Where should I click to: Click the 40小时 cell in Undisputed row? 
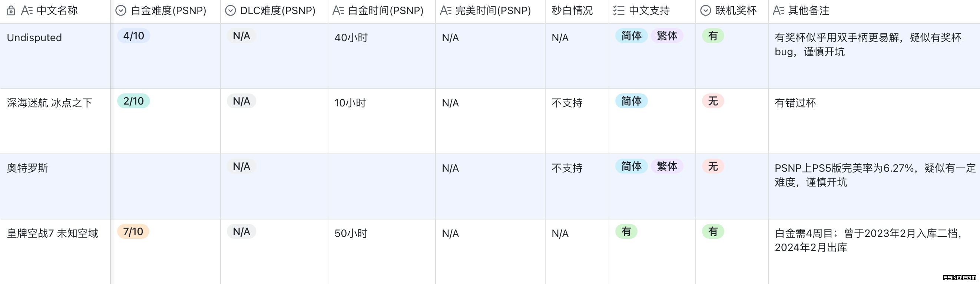point(351,38)
